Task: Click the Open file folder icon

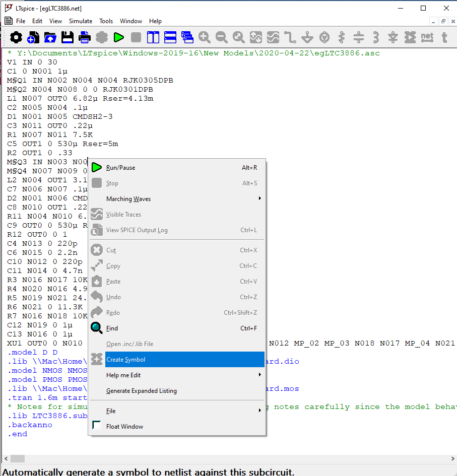Action: point(50,37)
